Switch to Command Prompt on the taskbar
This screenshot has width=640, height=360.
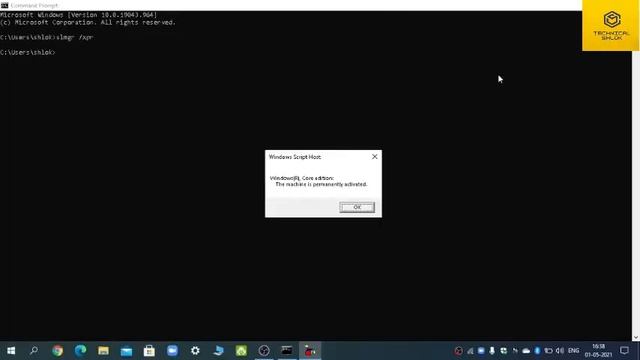[287, 351]
